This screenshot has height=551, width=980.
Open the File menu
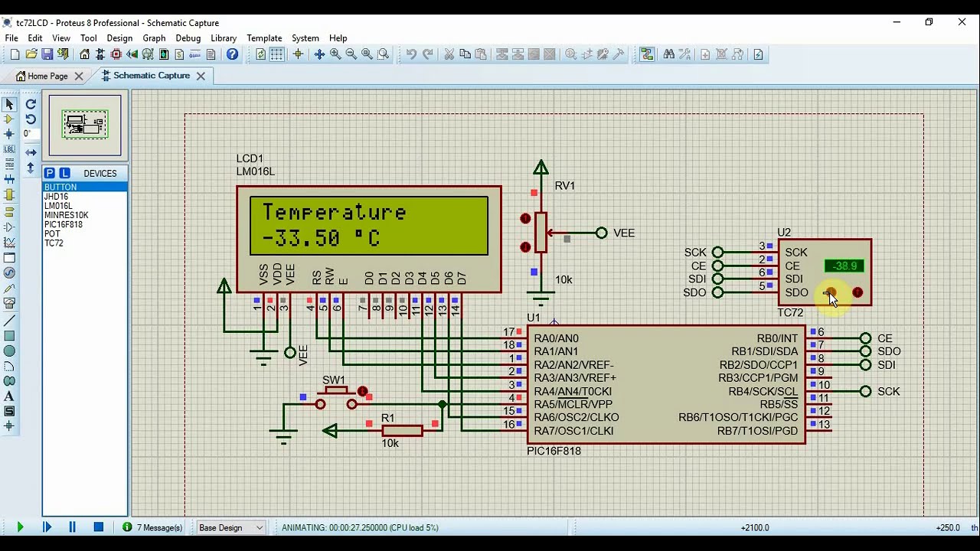[x=11, y=37]
